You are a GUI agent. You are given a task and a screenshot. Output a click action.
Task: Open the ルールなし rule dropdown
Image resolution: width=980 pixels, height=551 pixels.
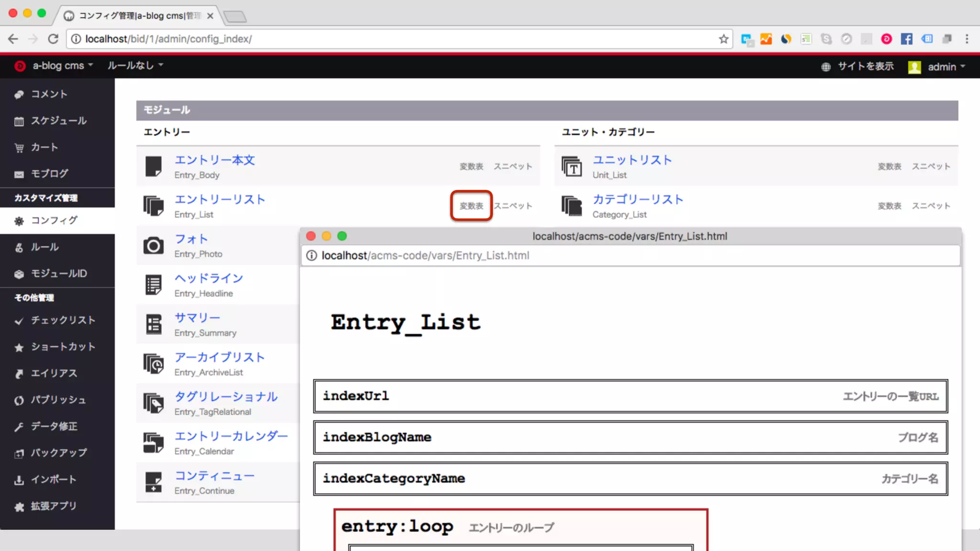click(135, 66)
